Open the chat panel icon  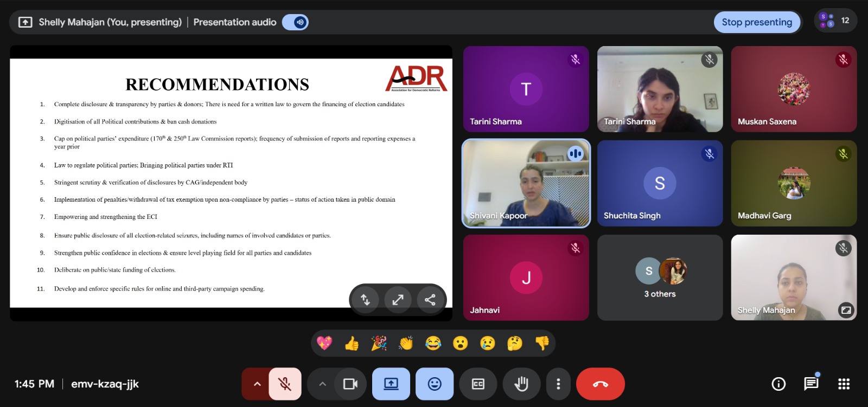point(810,384)
